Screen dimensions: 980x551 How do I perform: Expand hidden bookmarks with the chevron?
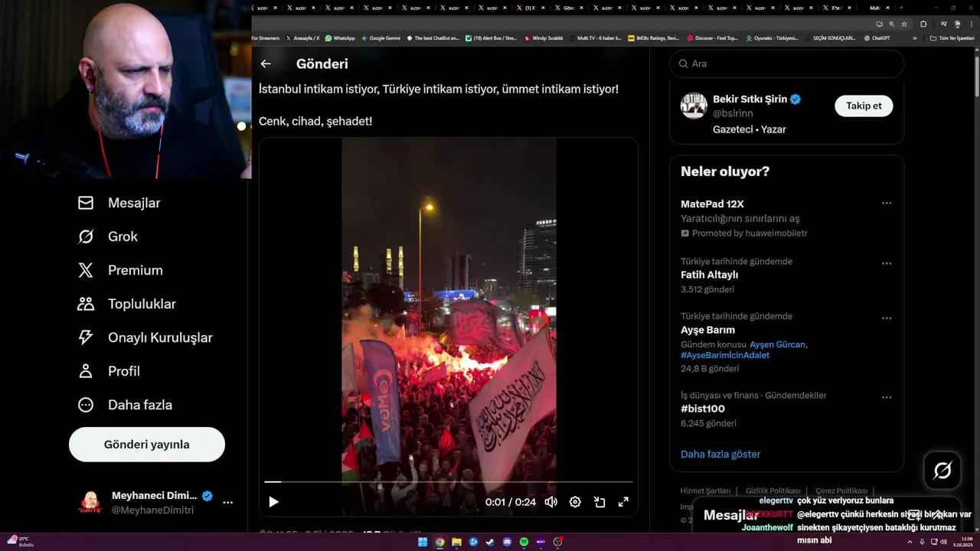click(914, 37)
